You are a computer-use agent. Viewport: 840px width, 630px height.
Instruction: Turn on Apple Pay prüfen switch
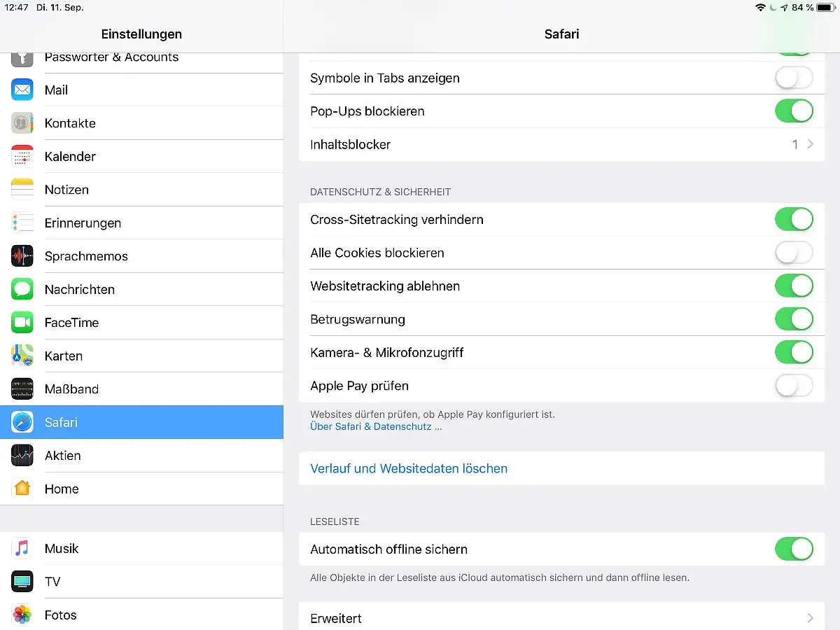(x=794, y=386)
